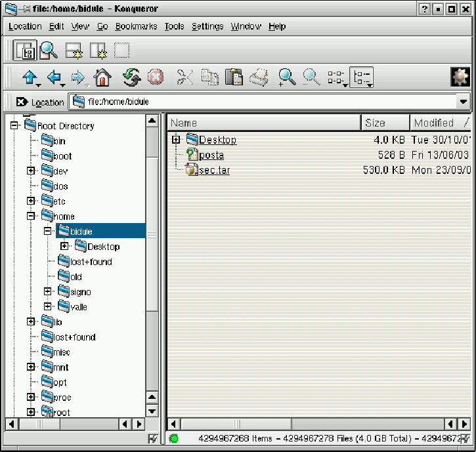476x452 pixels.
Task: Print using the printer icon
Action: (259, 77)
